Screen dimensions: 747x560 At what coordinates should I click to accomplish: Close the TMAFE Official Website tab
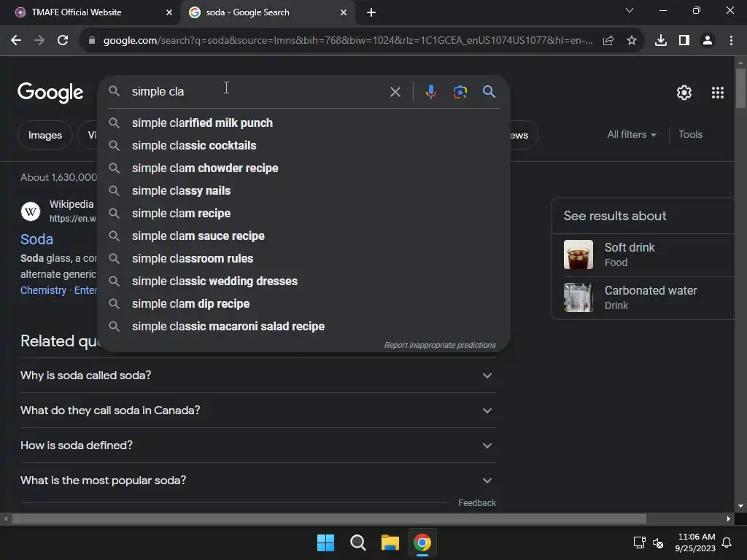[169, 12]
